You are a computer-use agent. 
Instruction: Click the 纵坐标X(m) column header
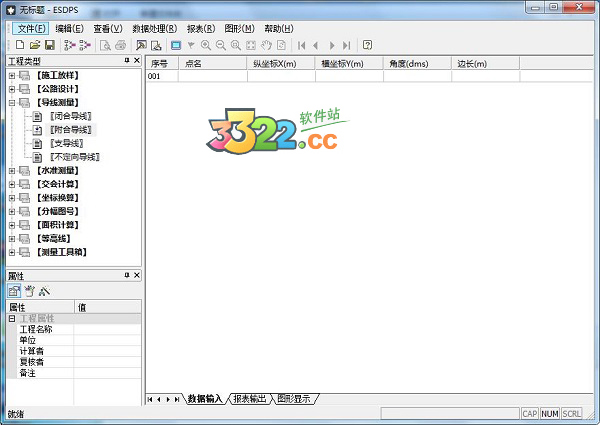[281, 64]
